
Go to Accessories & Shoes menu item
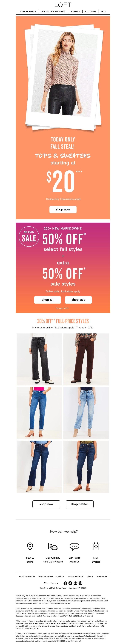pos(53,11)
